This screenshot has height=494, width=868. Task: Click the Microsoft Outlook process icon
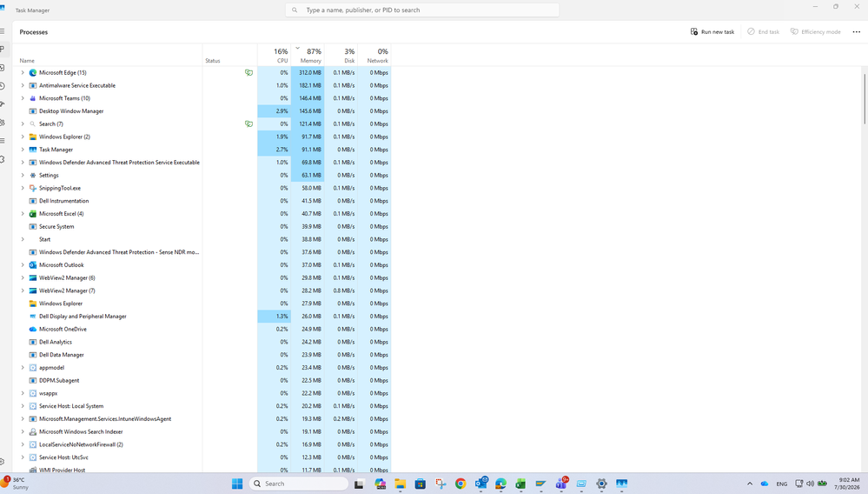pyautogui.click(x=33, y=264)
